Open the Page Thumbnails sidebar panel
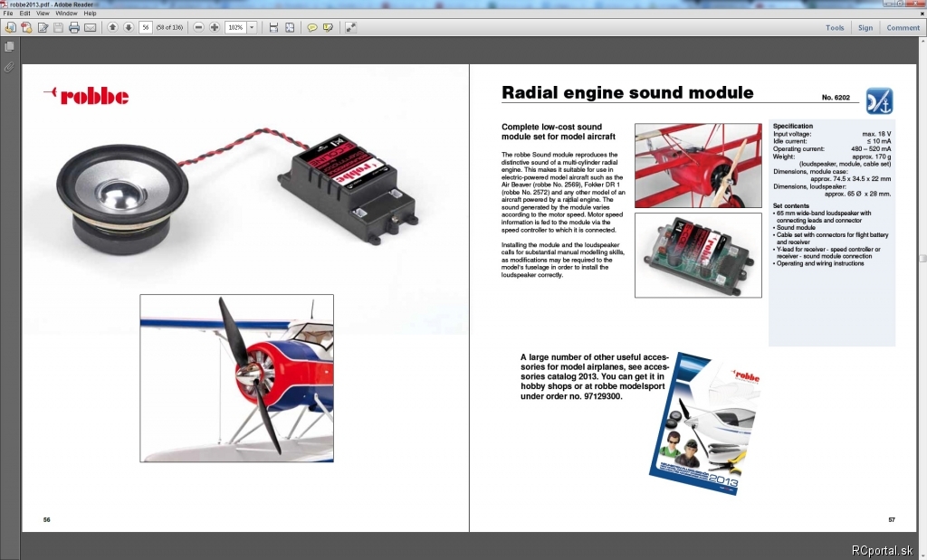 tap(9, 46)
